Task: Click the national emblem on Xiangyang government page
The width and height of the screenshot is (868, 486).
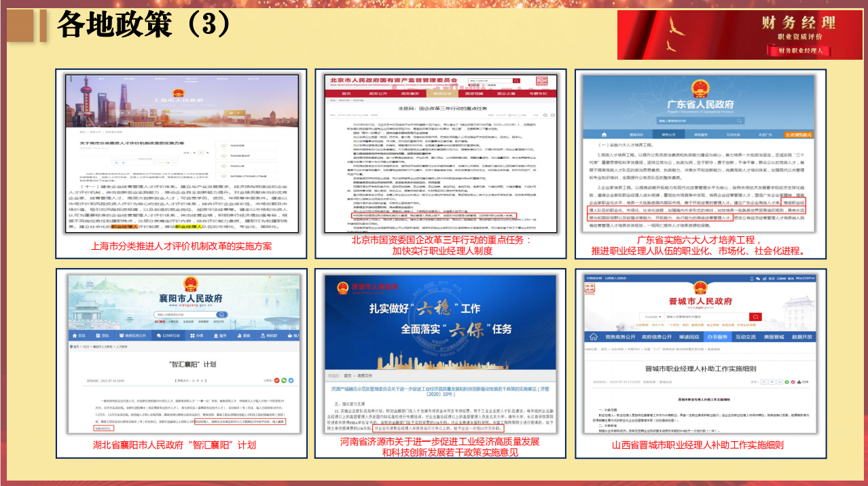Action: click(x=191, y=284)
